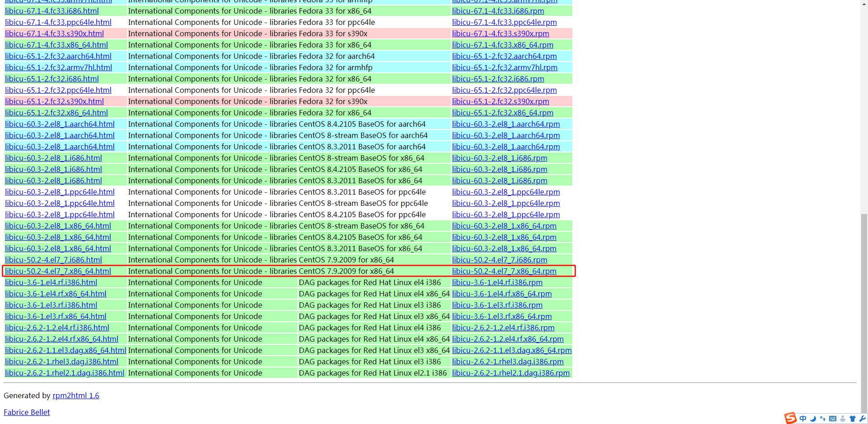Open libicu-2.6.2-1.1.el3.dag.x86_64.html link

[66, 350]
